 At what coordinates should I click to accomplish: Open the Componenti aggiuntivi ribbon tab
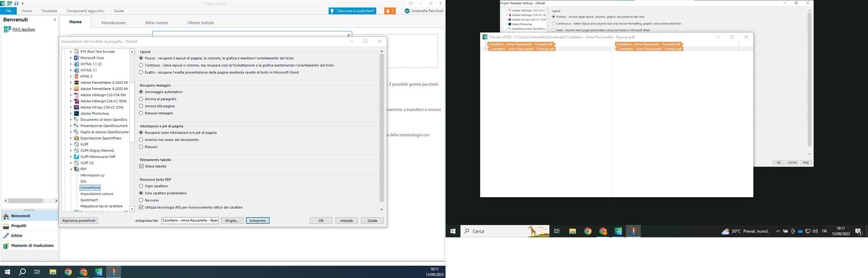pos(85,11)
